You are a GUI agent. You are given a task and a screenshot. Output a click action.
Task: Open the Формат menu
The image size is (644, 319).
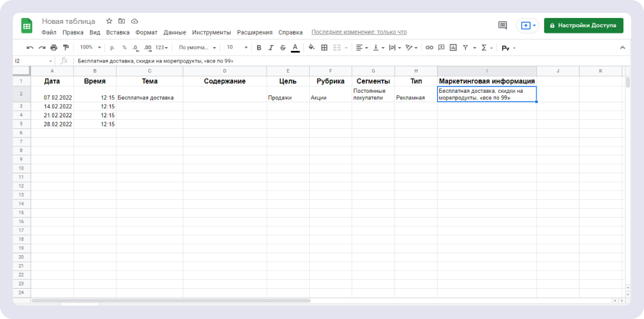pyautogui.click(x=146, y=32)
